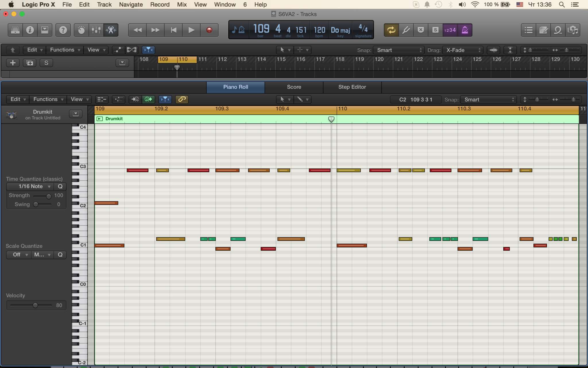588x368 pixels.
Task: Open the List Editors icon
Action: (529, 30)
